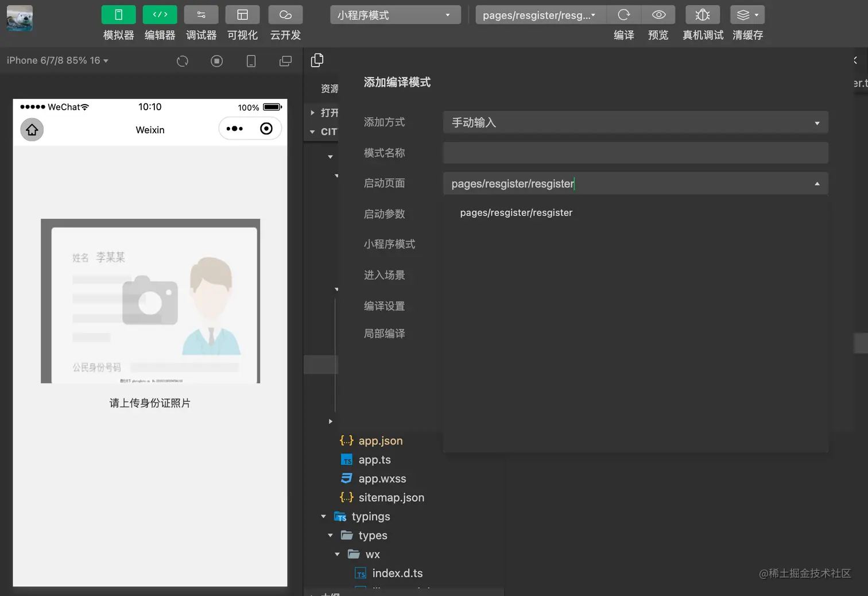Select the pages/resgister/register suggestion
This screenshot has height=596, width=868.
click(x=516, y=212)
